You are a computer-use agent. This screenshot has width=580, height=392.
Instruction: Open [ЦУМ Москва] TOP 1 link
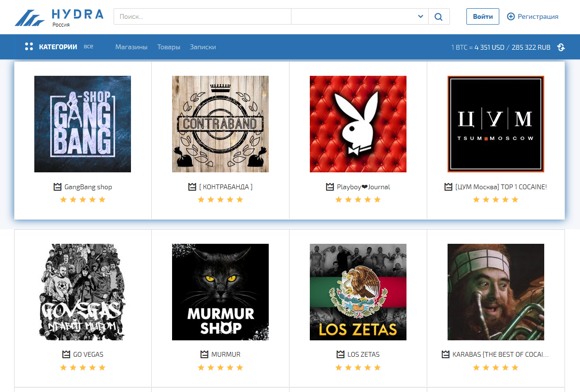(x=501, y=187)
